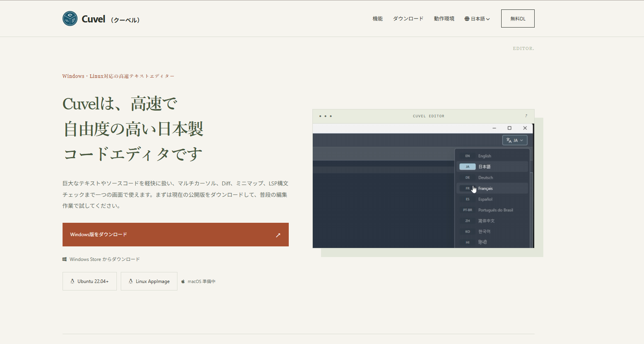Click the Apple icon beside macOS 準備中

pos(183,281)
